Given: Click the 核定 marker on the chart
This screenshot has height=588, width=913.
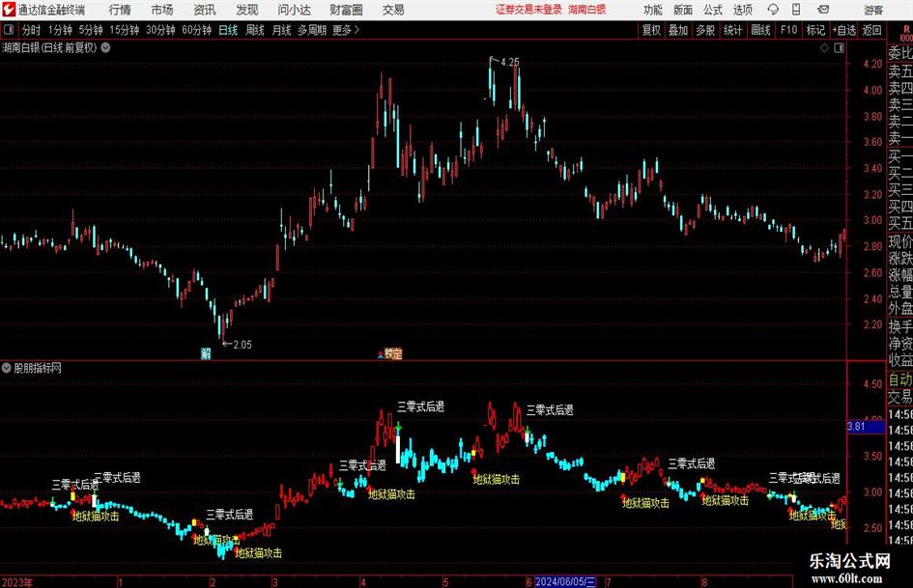Looking at the screenshot, I should coord(393,353).
